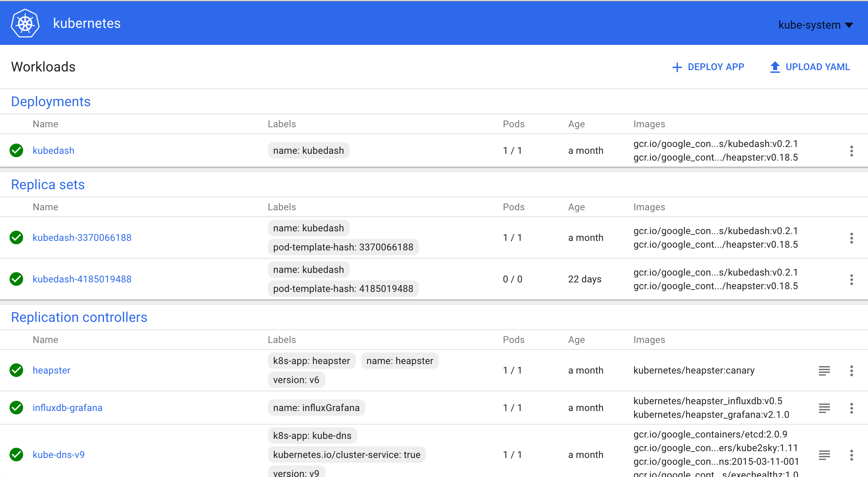Open the kube-dns-v9 replication controller
868x477 pixels.
59,455
